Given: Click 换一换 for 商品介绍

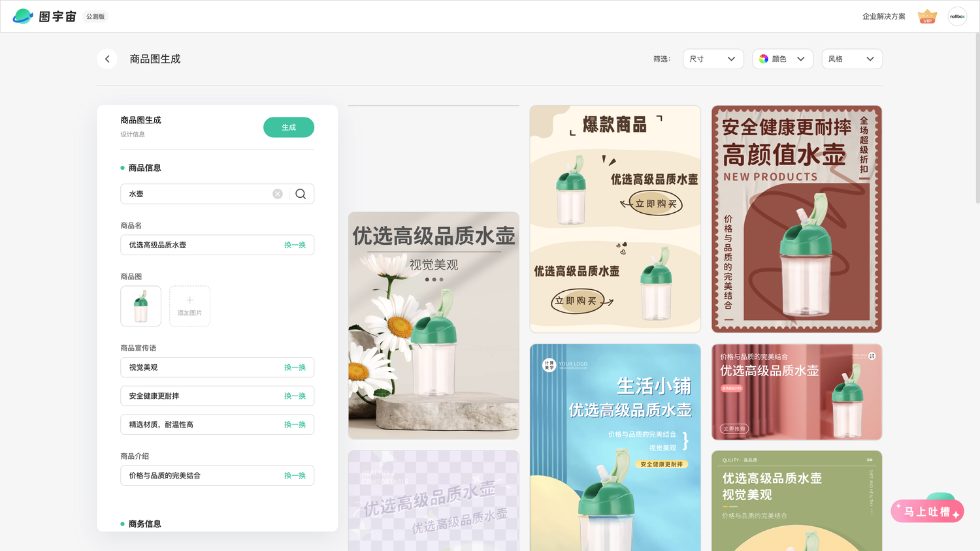Looking at the screenshot, I should pyautogui.click(x=295, y=476).
